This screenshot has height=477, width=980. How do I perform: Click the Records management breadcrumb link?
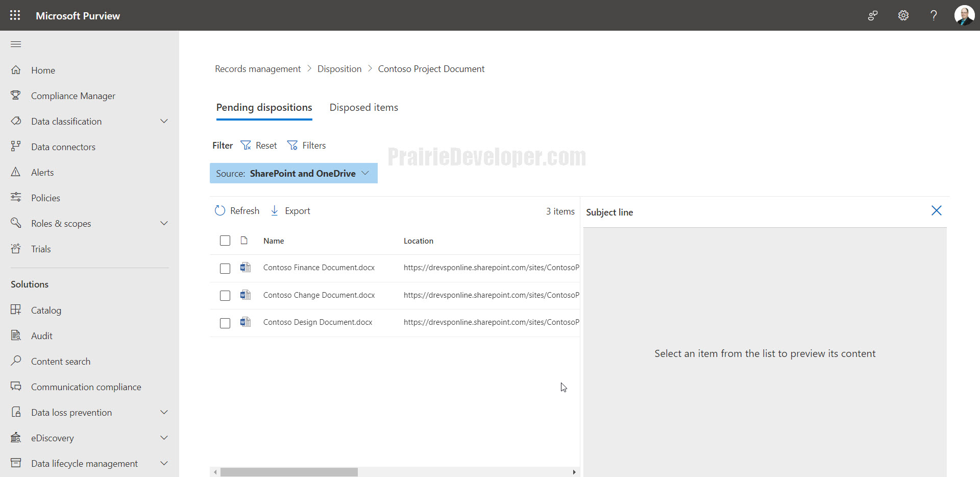[x=258, y=68]
